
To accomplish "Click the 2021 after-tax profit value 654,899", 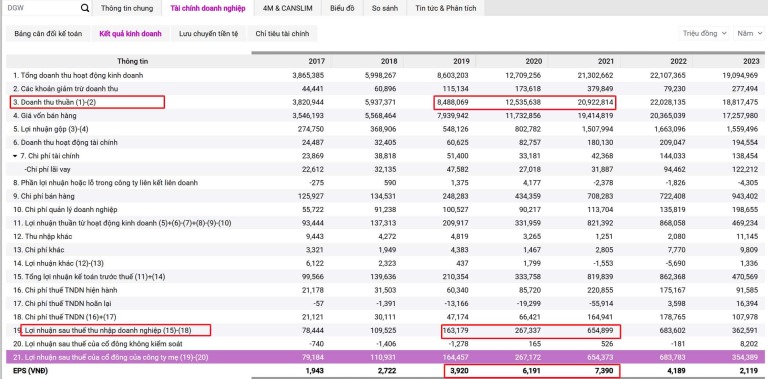I will pos(600,330).
